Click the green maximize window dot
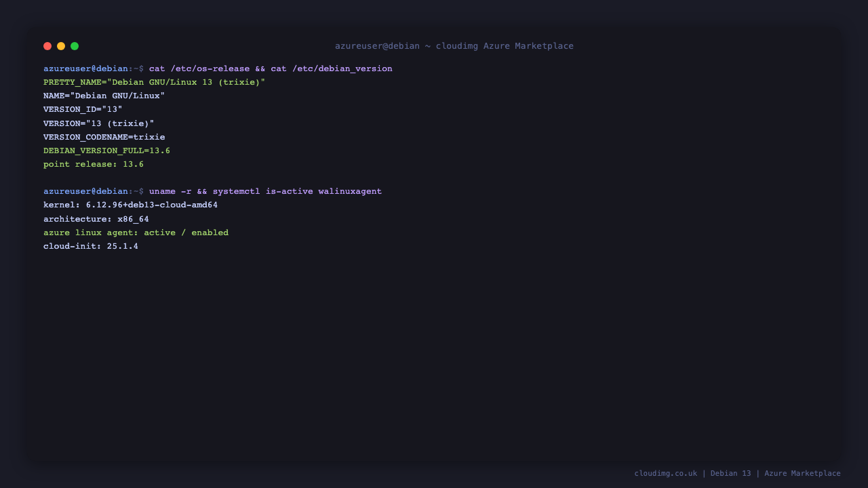The image size is (868, 488). (75, 46)
